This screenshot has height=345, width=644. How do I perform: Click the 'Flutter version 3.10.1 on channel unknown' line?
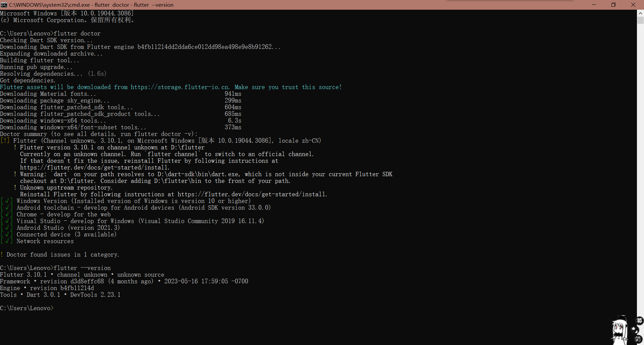(109, 147)
